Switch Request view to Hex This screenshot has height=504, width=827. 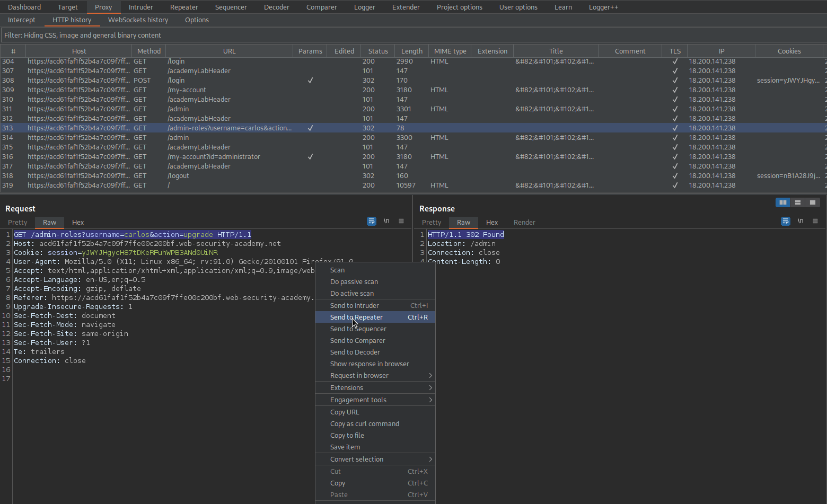78,222
